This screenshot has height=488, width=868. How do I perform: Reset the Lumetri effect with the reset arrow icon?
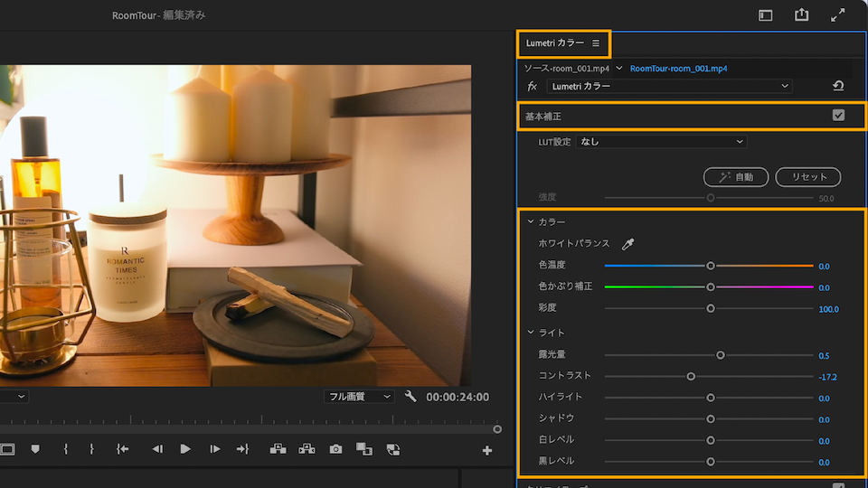(x=838, y=86)
